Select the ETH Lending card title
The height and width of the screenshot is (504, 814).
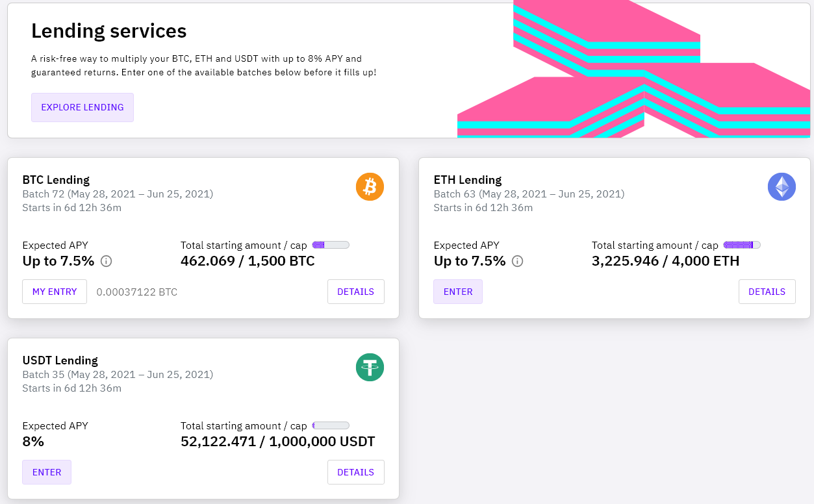coord(468,180)
